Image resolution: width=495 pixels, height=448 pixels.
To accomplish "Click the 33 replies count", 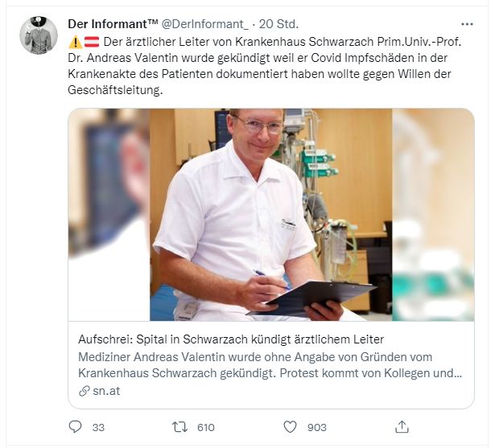I will point(98,428).
